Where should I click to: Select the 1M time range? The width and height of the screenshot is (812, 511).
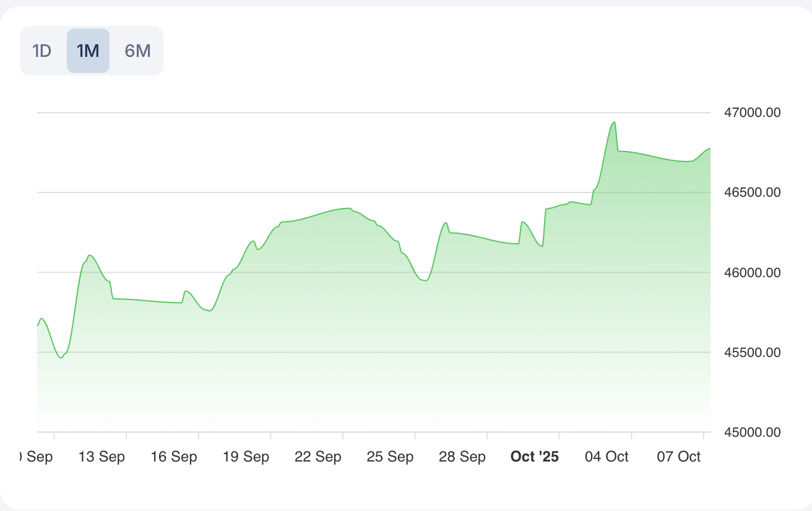[x=88, y=51]
